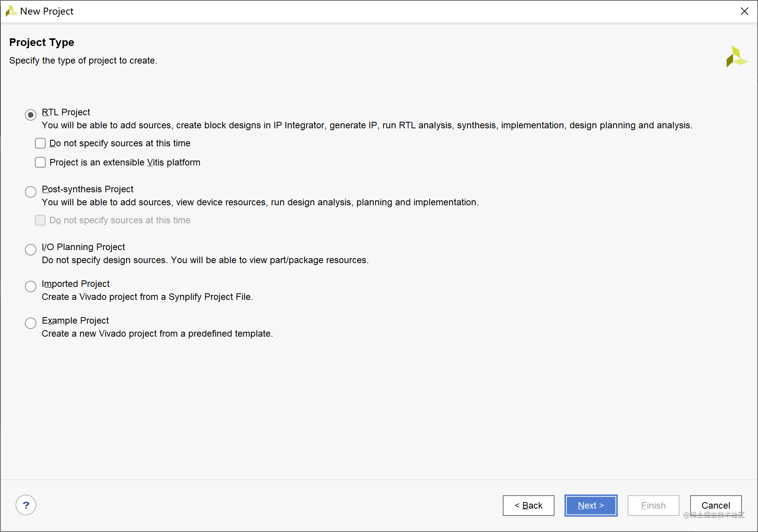
Task: Click the 'I/O Planning Project' label text
Action: click(x=83, y=247)
